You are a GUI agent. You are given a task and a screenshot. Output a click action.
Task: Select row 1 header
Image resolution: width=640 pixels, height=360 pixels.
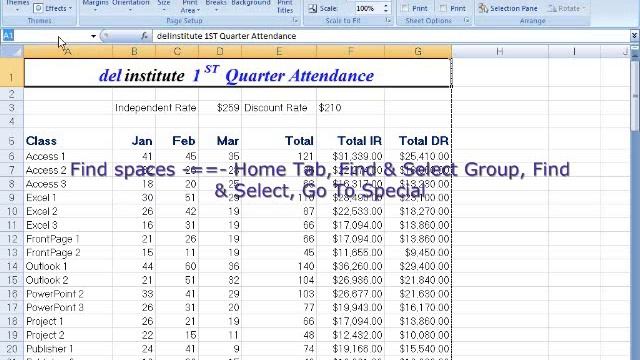(12, 73)
